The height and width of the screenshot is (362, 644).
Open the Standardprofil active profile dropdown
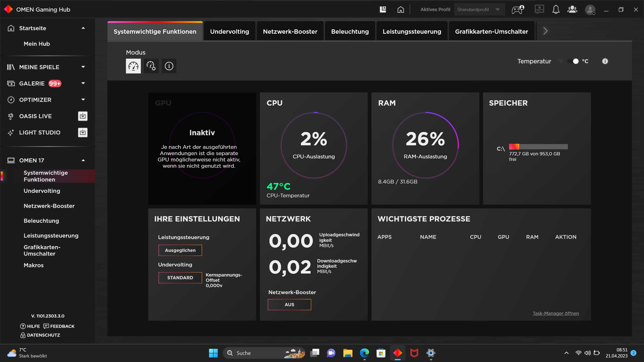coord(479,10)
